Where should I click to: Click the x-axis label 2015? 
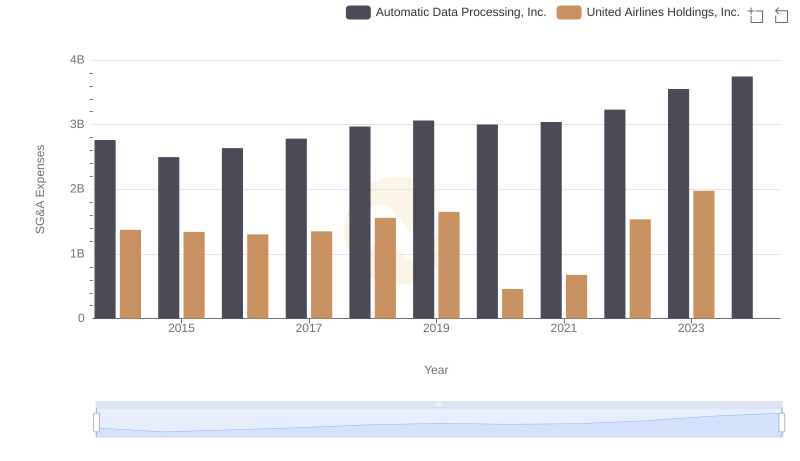(x=181, y=328)
